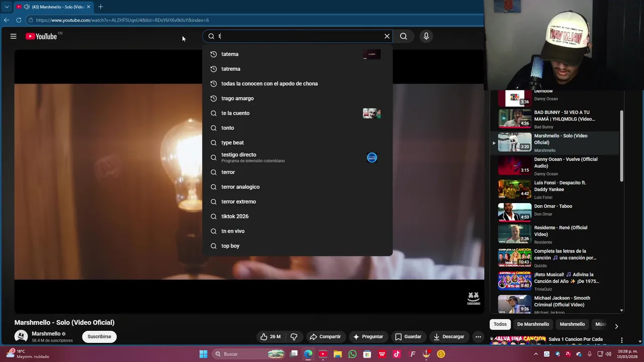Like the video with thumbs up

tap(270, 337)
